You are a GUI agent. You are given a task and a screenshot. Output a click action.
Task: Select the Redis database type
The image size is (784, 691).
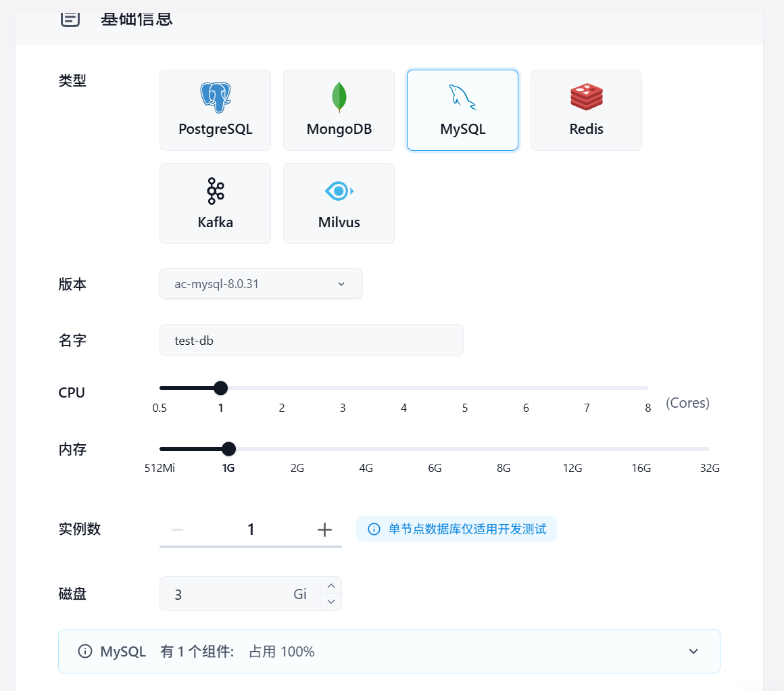[586, 110]
